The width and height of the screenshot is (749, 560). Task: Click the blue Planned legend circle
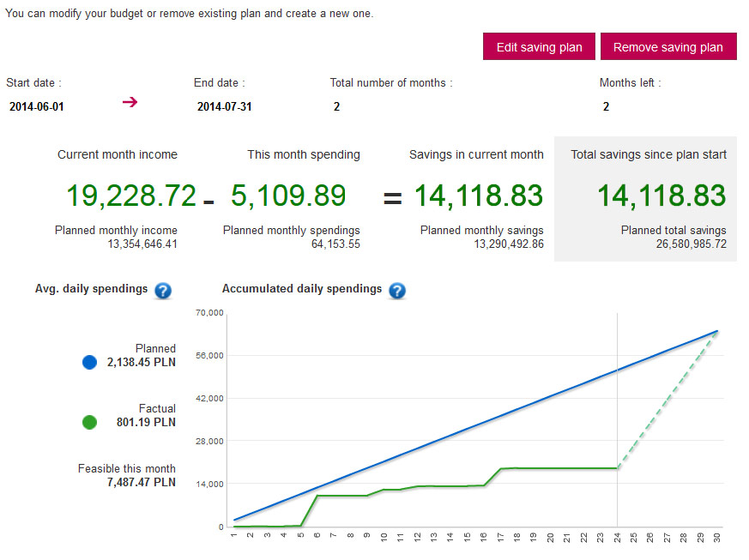pyautogui.click(x=90, y=363)
